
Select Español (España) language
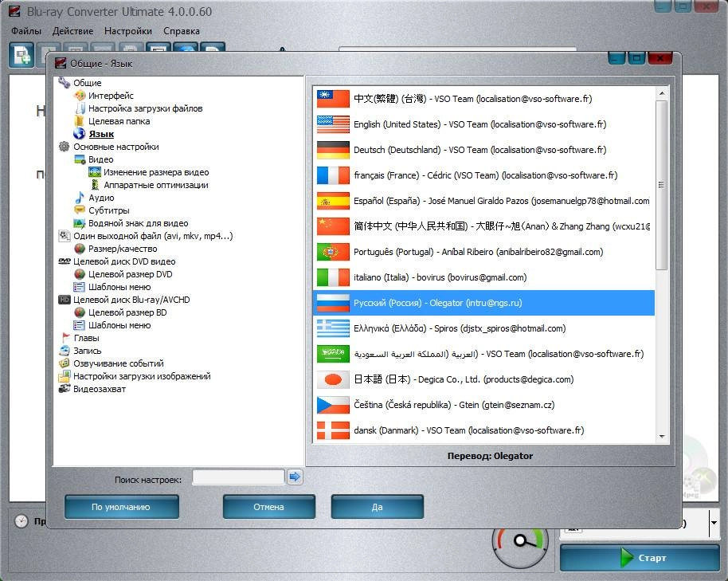(483, 201)
